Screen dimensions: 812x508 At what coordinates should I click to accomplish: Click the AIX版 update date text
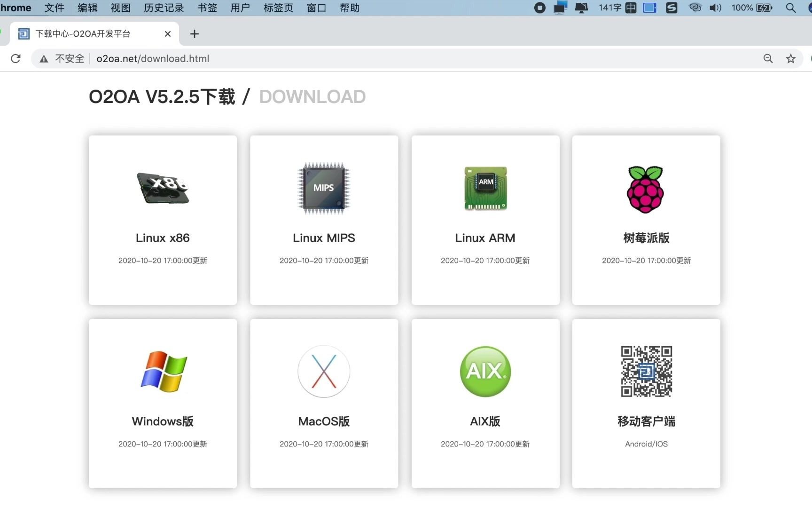(485, 444)
